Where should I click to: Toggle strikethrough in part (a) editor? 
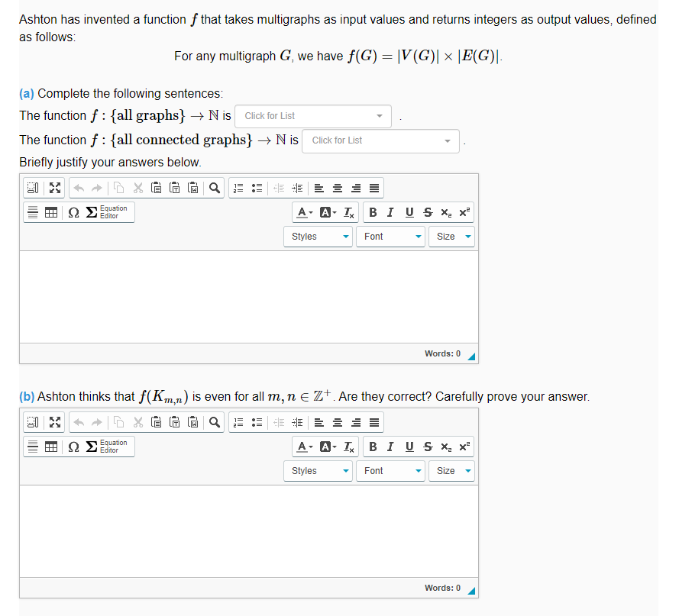(x=428, y=212)
